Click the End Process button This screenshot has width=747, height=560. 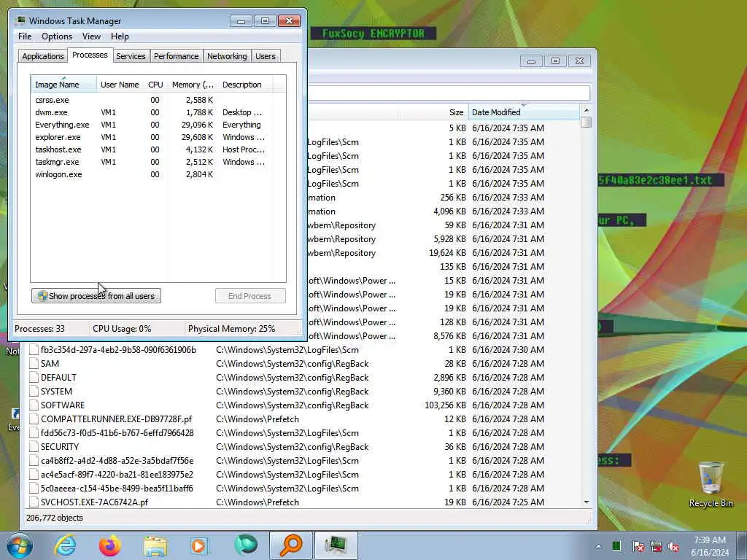pos(250,296)
